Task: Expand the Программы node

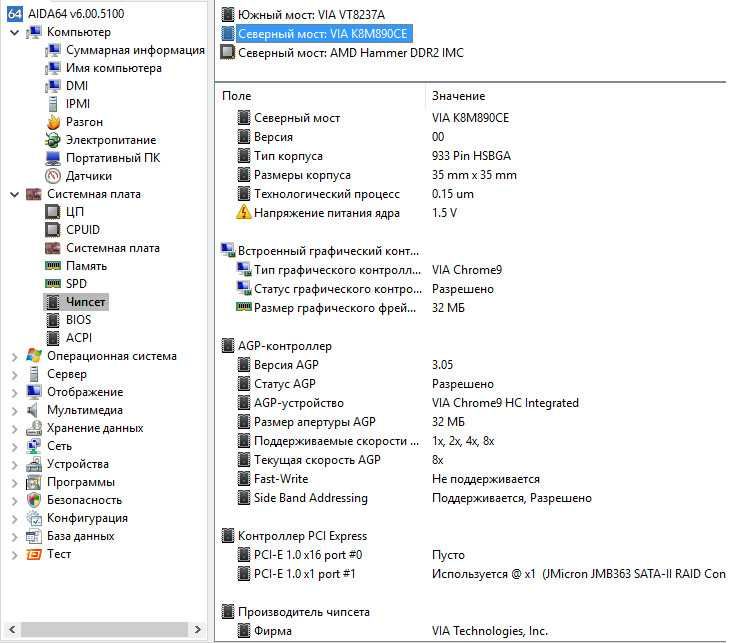Action: point(15,483)
